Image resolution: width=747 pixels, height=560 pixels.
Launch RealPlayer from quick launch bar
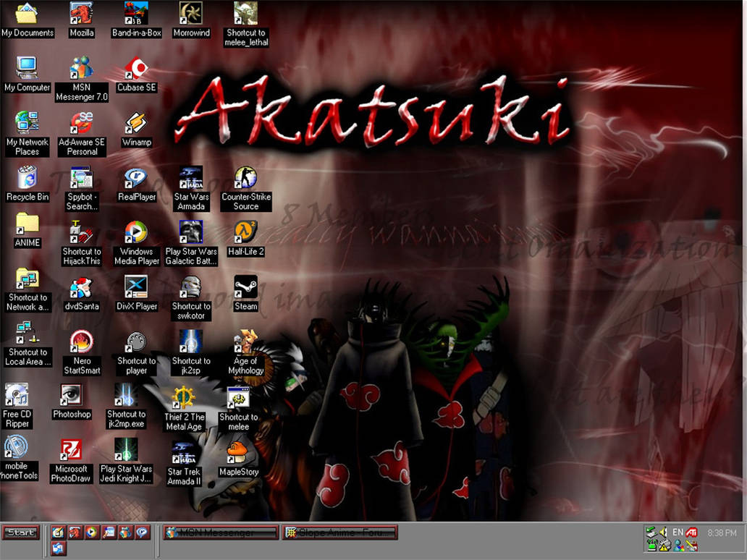(142, 532)
